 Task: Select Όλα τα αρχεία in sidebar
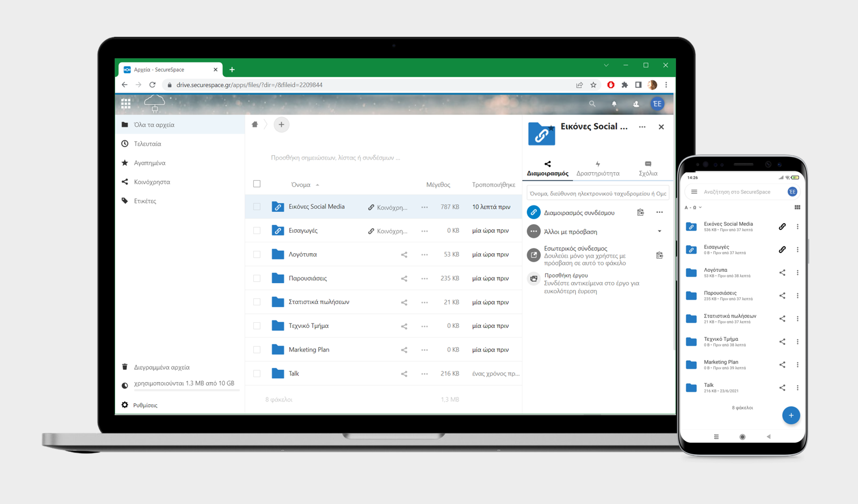[180, 125]
